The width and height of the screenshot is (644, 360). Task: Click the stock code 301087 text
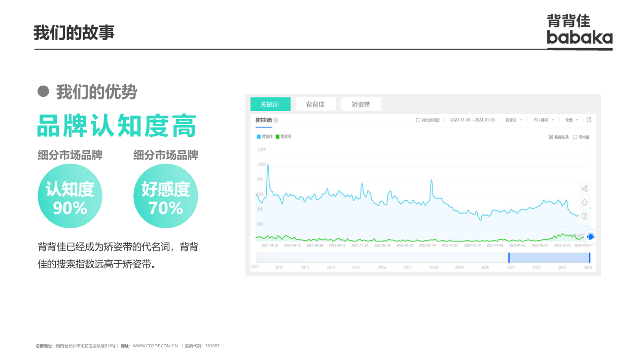[212, 346]
